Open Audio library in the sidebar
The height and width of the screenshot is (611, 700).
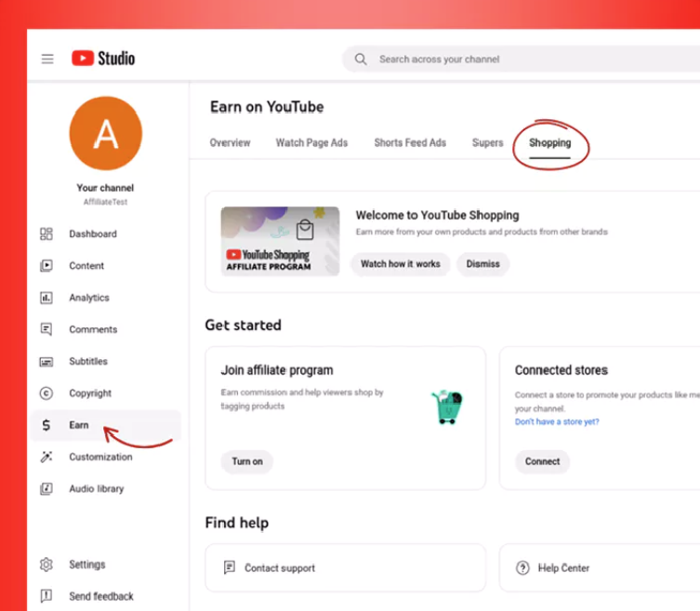pos(106,488)
